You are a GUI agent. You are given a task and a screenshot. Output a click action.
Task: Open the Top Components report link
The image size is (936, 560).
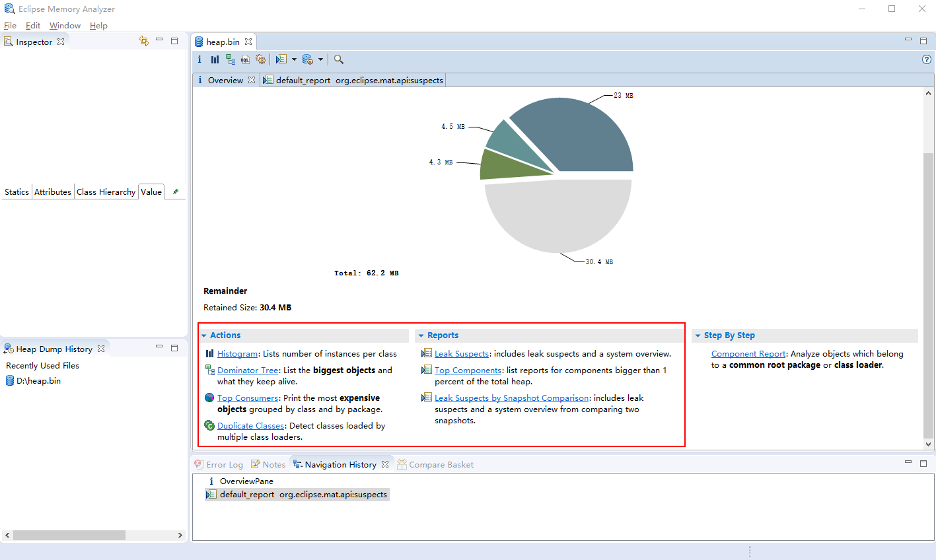(x=468, y=370)
